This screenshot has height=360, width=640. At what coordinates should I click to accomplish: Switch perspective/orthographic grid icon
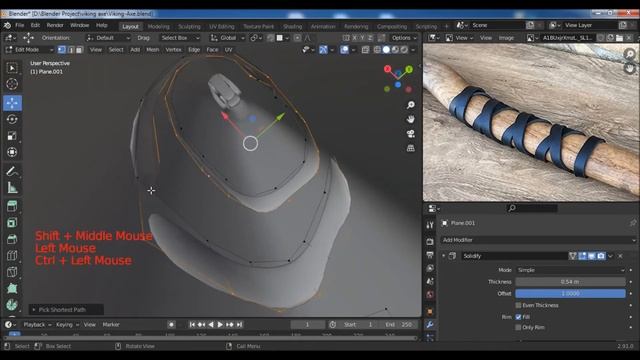pyautogui.click(x=411, y=148)
